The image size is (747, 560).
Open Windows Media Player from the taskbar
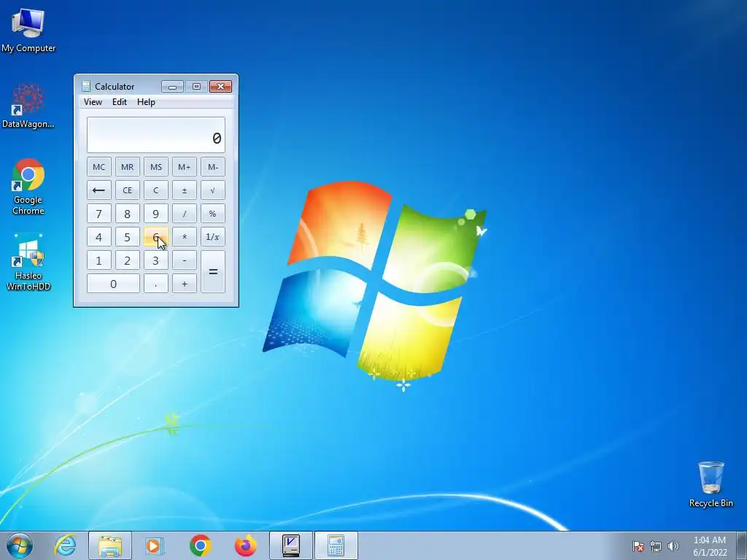click(155, 545)
